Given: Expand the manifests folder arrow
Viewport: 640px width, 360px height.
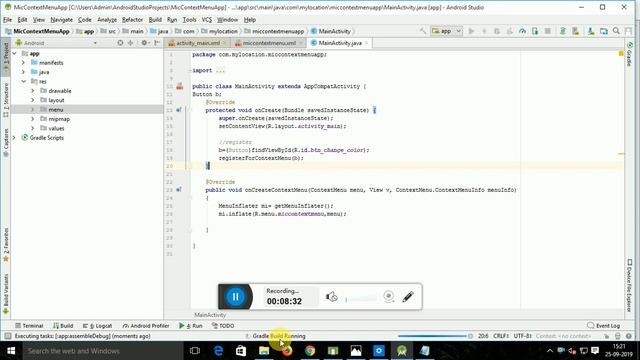Looking at the screenshot, I should 23,63.
